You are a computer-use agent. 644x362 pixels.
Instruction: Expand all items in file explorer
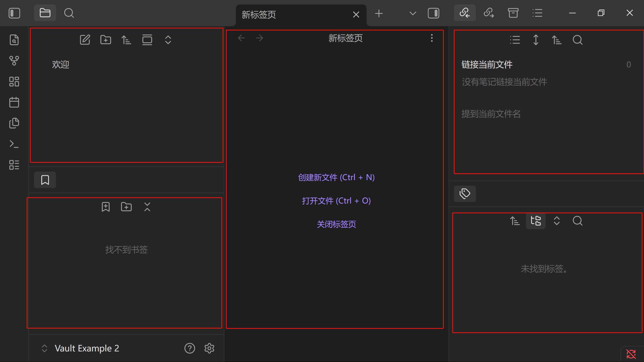[168, 40]
